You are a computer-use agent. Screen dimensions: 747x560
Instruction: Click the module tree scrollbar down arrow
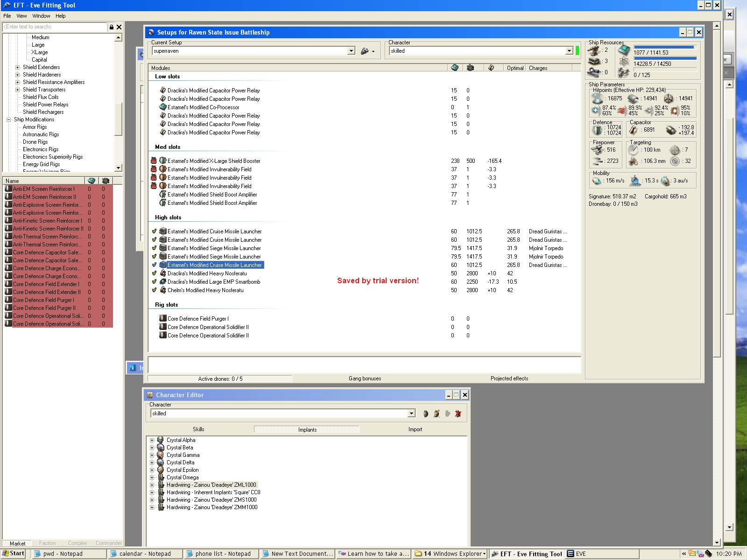118,168
